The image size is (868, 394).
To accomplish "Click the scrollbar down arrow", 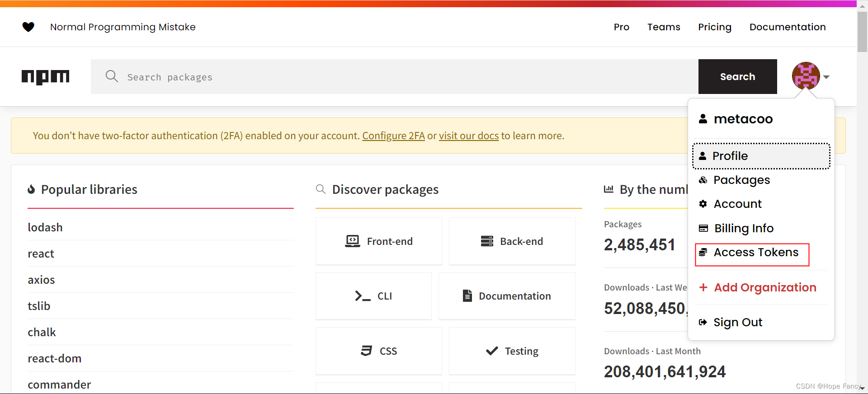I will pyautogui.click(x=862, y=389).
